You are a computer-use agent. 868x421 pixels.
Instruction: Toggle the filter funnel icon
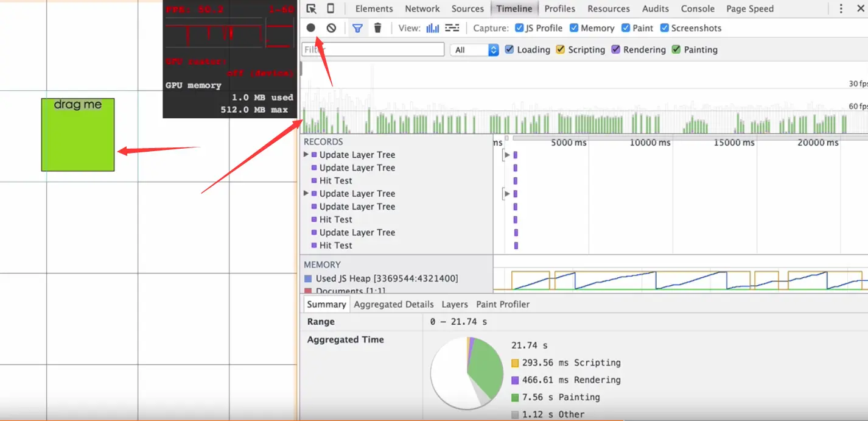click(x=358, y=28)
